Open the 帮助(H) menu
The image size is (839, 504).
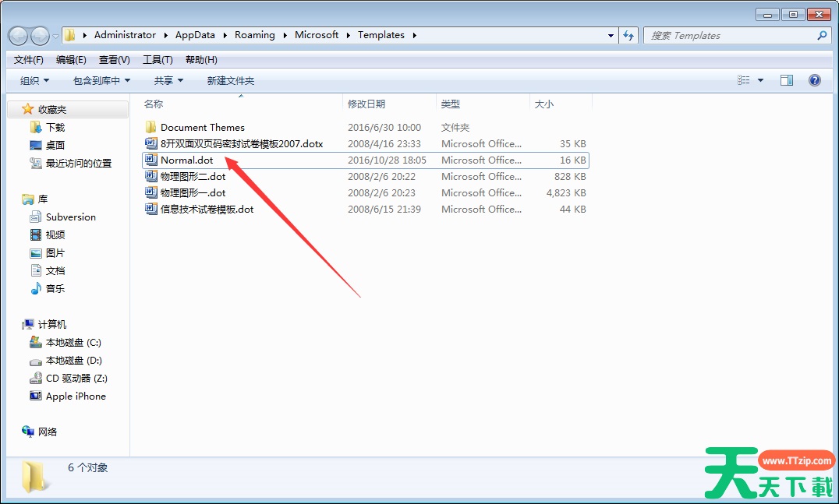coord(201,60)
